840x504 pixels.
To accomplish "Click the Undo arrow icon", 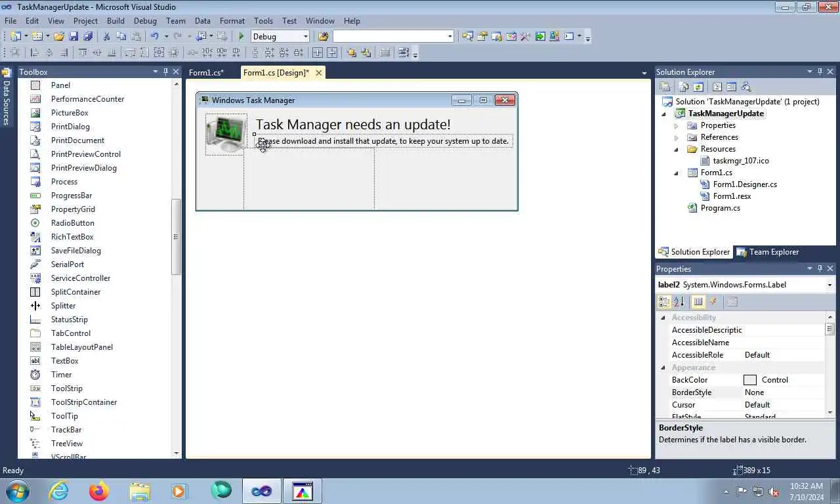I will (154, 37).
